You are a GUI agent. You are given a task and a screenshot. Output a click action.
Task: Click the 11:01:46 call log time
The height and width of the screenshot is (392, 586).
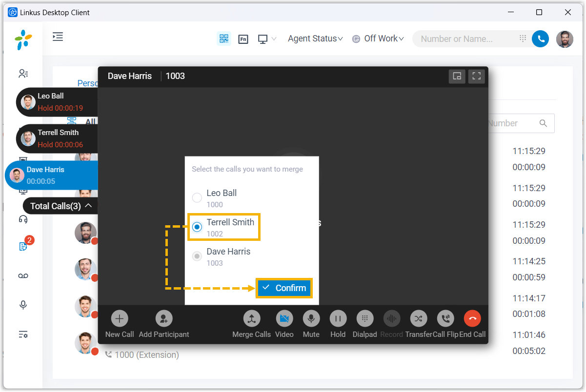click(x=529, y=335)
